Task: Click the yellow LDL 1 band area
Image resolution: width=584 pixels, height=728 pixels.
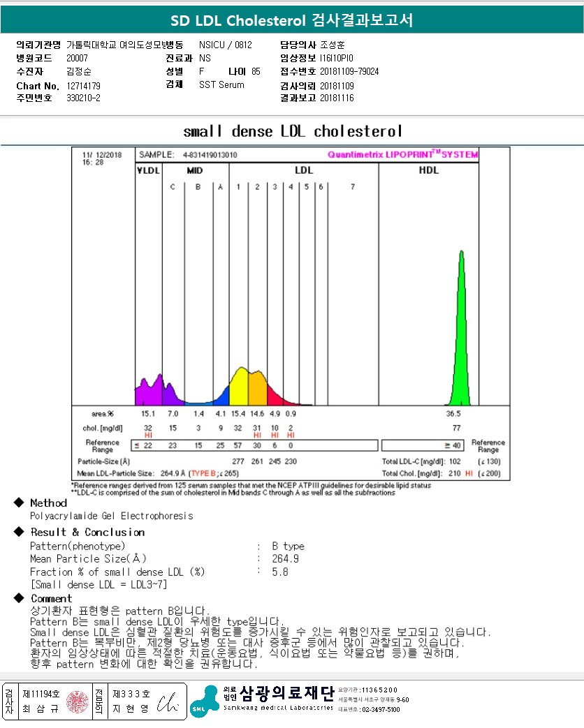Action: click(239, 386)
